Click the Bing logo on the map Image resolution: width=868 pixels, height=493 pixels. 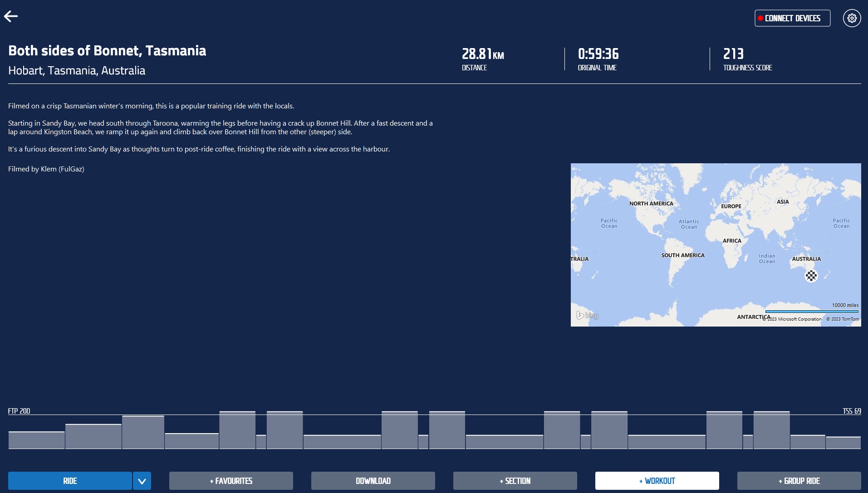[588, 315]
